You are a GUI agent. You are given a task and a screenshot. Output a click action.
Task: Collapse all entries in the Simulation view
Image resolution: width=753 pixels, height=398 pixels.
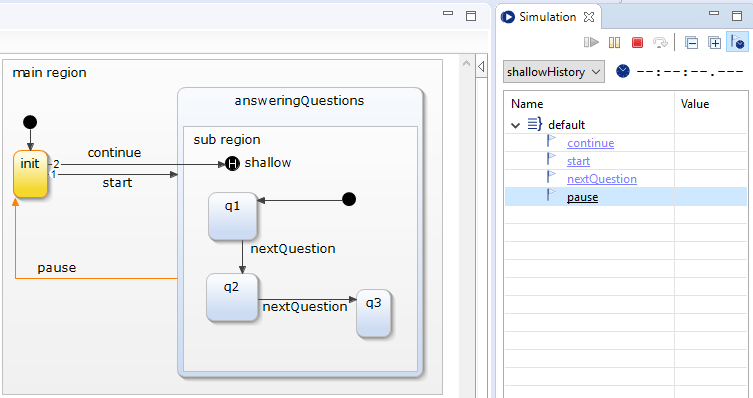(x=692, y=43)
